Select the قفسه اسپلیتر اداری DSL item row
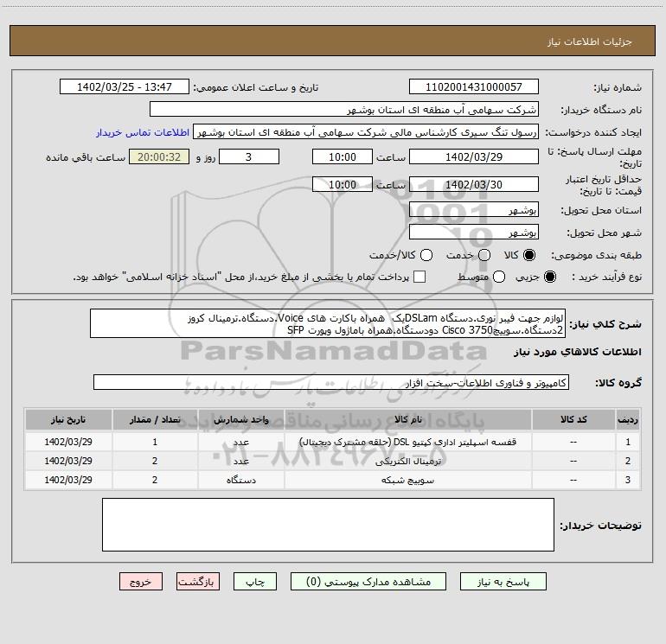Viewport: 666px width, 644px height. [333, 442]
